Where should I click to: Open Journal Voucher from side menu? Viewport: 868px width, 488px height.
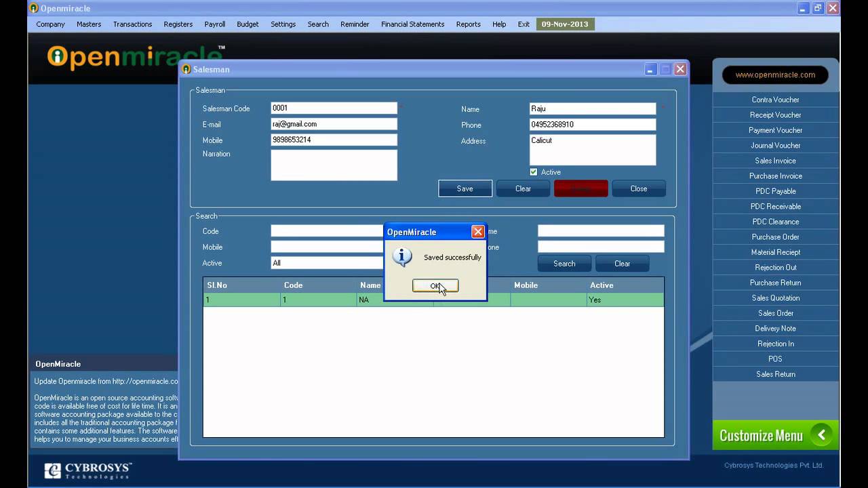click(x=775, y=146)
